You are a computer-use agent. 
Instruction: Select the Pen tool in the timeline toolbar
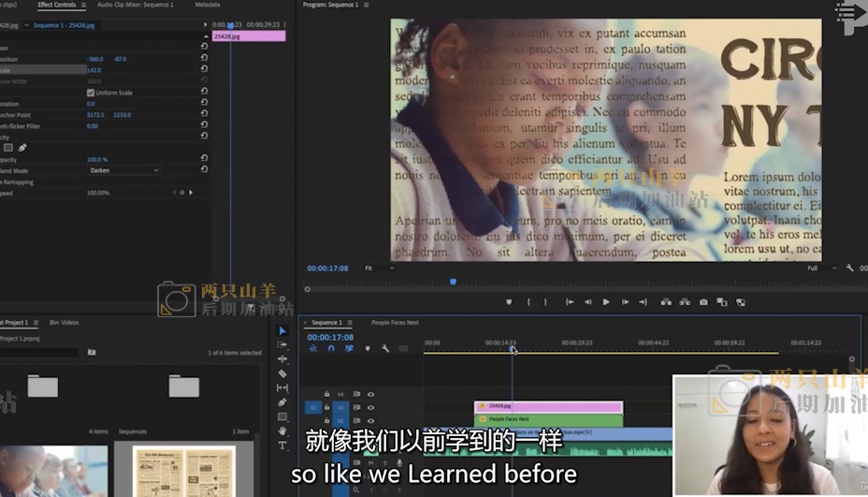(282, 402)
